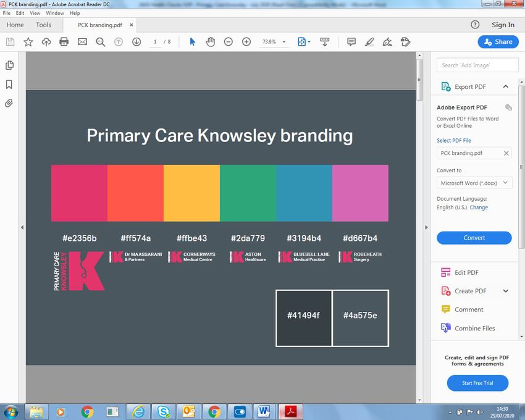Click the Sign In link

coord(503,25)
